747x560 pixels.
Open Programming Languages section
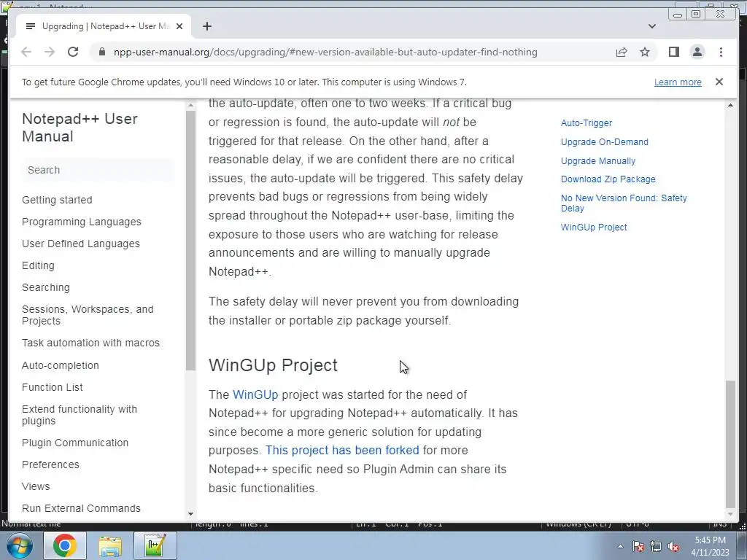pos(82,222)
